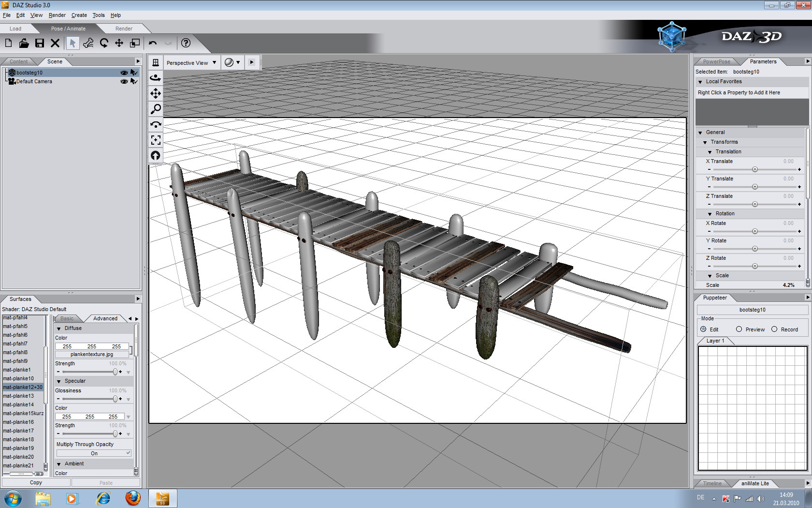Choose the bone pose tool
This screenshot has height=508, width=812.
[x=88, y=43]
